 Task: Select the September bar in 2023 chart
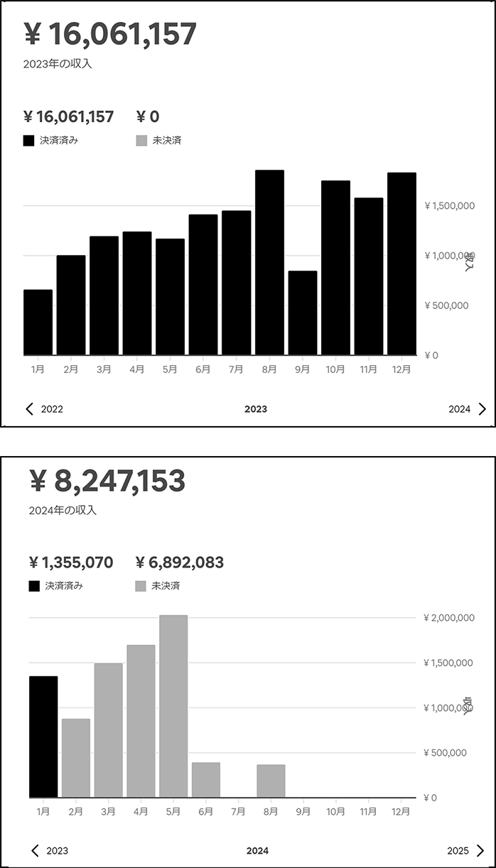click(x=303, y=313)
